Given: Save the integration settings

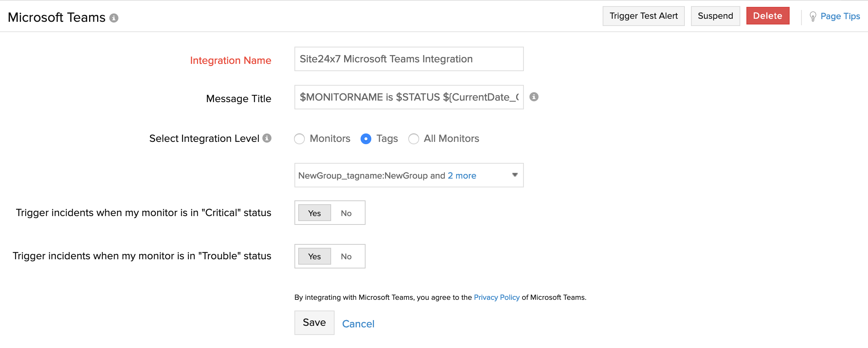Looking at the screenshot, I should point(314,323).
